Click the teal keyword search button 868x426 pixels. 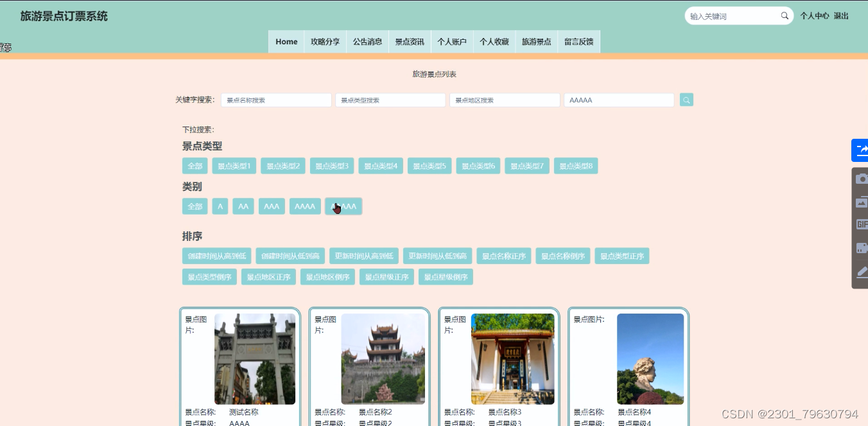coord(686,100)
